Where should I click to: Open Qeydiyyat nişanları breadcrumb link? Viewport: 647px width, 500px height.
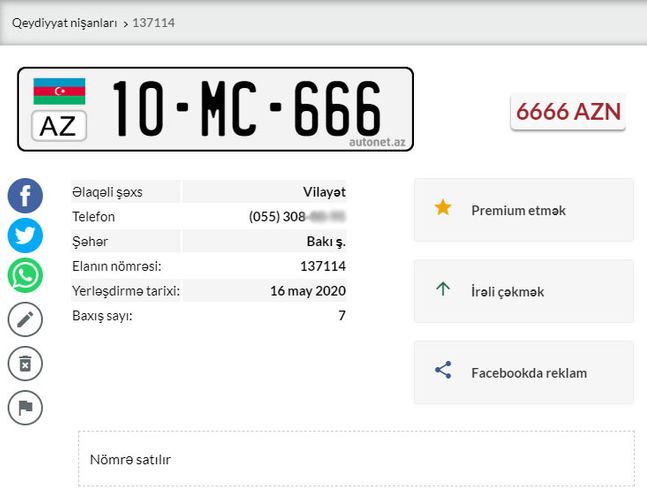65,23
